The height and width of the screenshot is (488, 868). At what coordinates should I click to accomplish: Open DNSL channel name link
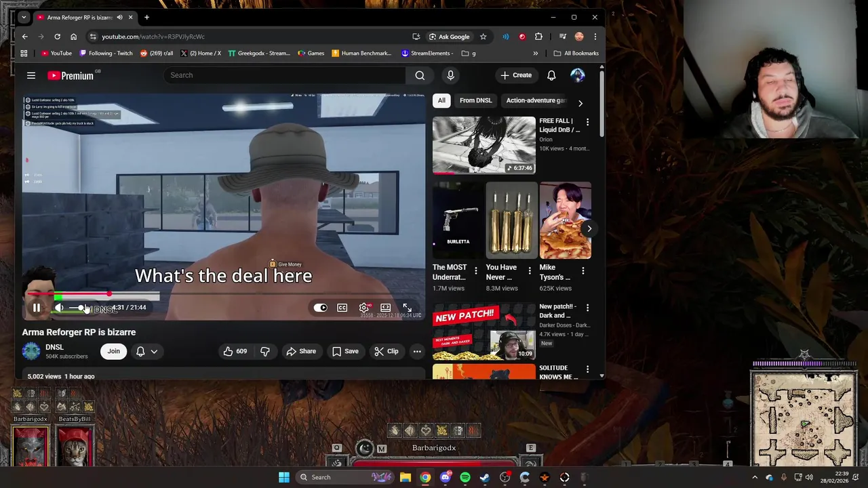[54, 347]
